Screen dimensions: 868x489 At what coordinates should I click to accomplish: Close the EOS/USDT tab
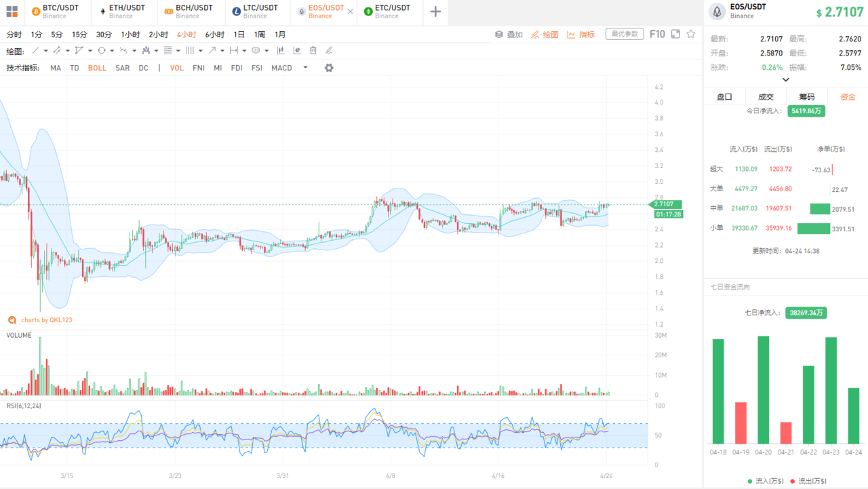[350, 12]
